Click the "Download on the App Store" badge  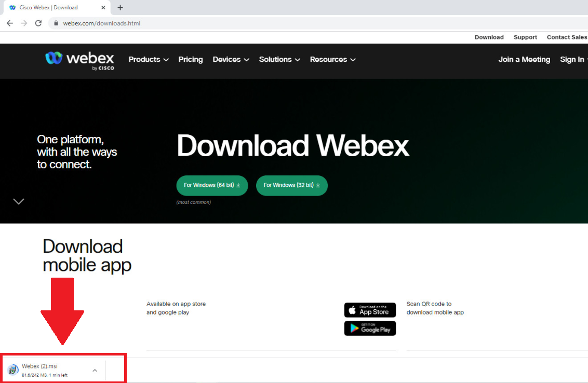(x=370, y=310)
